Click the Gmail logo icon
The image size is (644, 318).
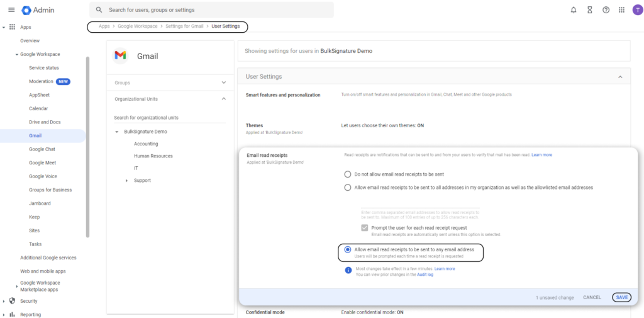(120, 55)
